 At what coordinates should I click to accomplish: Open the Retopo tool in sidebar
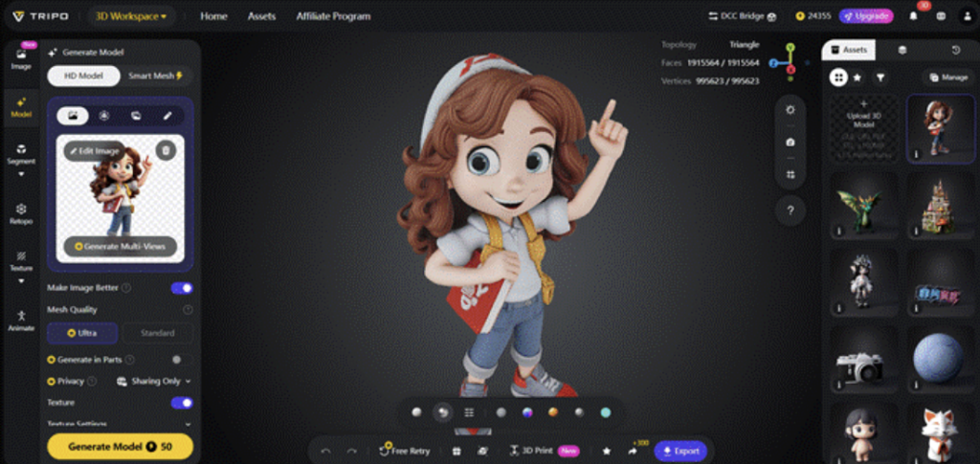pyautogui.click(x=21, y=213)
